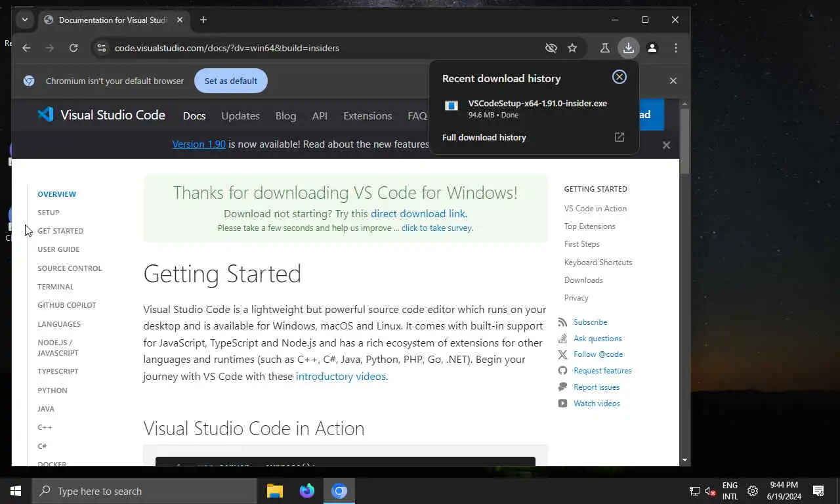
Task: Open the taskbar settings gear icon
Action: pos(753,491)
